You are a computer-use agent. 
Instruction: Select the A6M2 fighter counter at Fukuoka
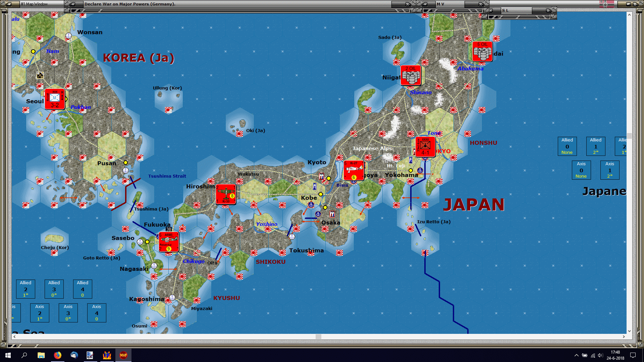point(169,242)
